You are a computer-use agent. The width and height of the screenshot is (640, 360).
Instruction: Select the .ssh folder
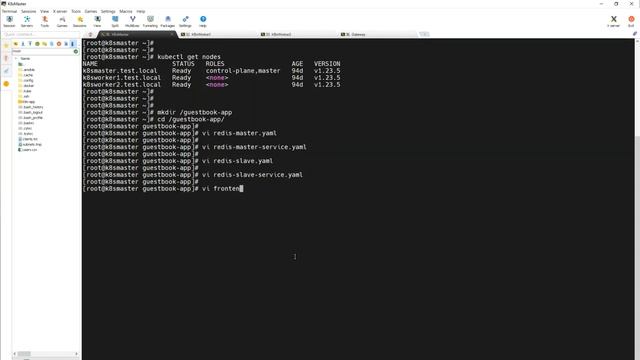pyautogui.click(x=24, y=96)
